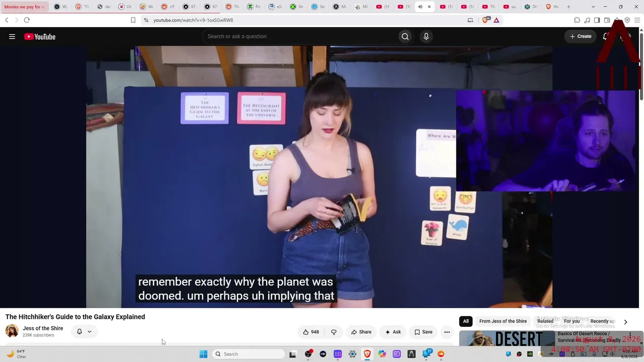Open the Copilot taskbar icon
This screenshot has height=362, width=644.
coord(382,354)
